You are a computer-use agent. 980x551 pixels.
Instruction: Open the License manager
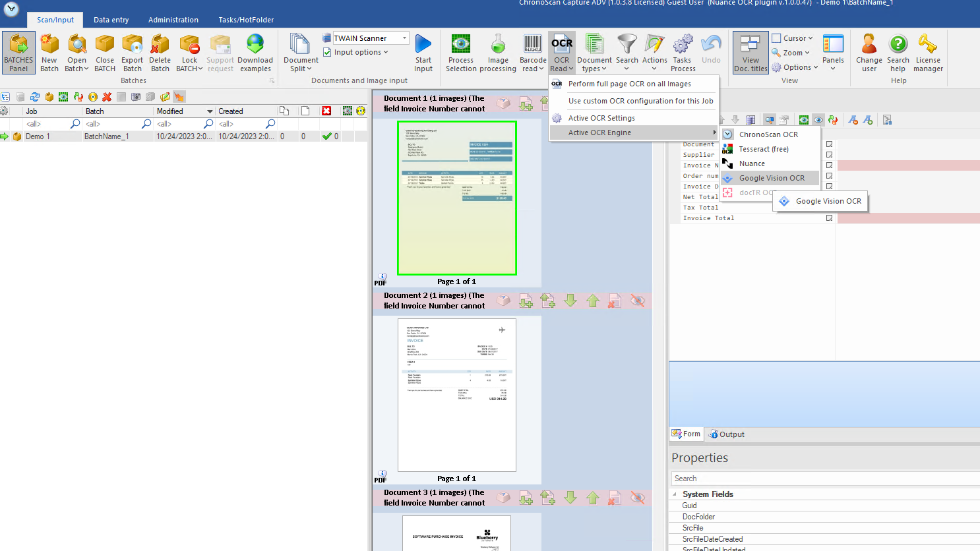point(928,45)
